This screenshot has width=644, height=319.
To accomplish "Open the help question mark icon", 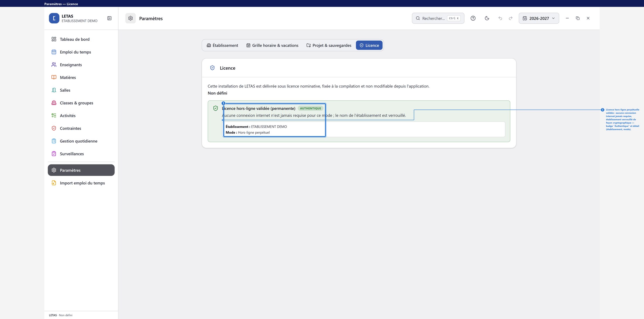I will tap(473, 18).
